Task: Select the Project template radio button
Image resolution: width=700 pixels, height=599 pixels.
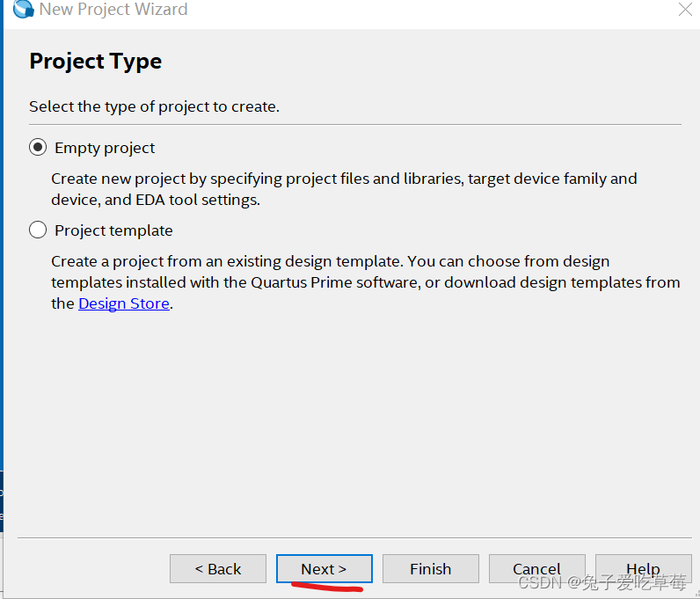Action: pos(38,230)
